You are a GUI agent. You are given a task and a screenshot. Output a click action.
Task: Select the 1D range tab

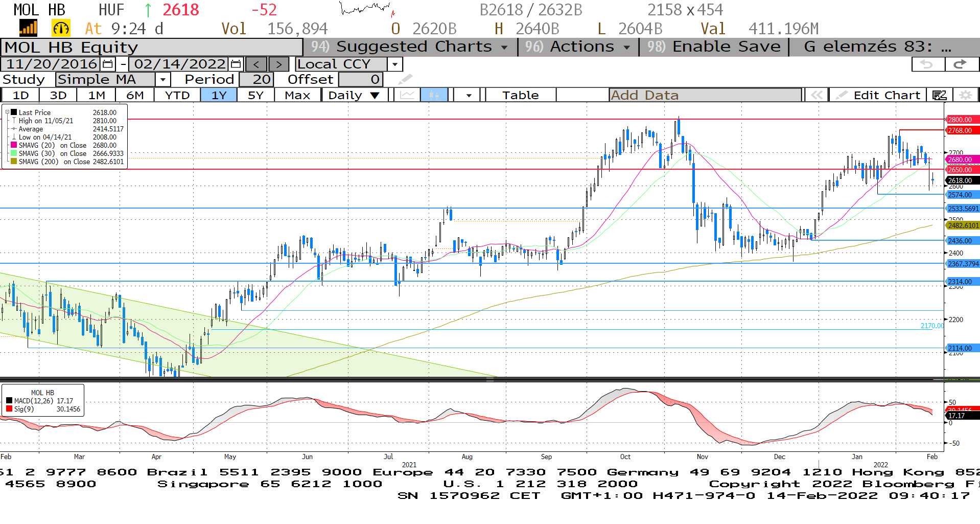tap(20, 95)
